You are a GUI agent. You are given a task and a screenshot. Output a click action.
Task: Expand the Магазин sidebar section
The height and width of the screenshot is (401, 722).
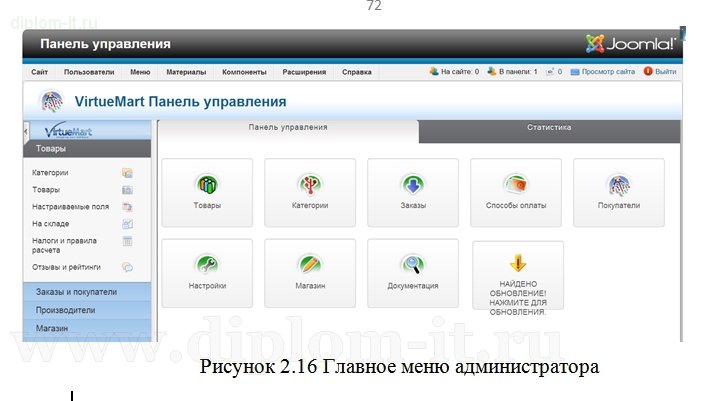pos(87,329)
